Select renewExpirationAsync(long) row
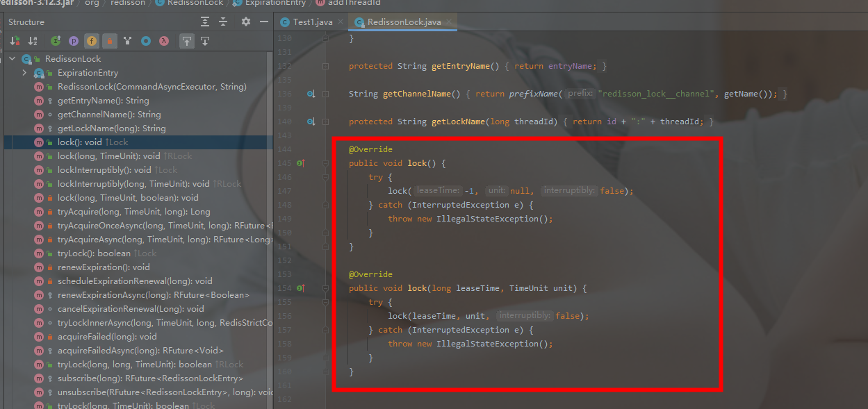Image resolution: width=868 pixels, height=409 pixels. [x=138, y=295]
